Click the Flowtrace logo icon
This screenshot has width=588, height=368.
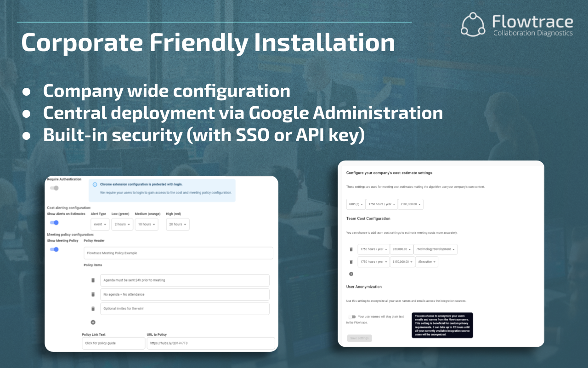click(473, 24)
